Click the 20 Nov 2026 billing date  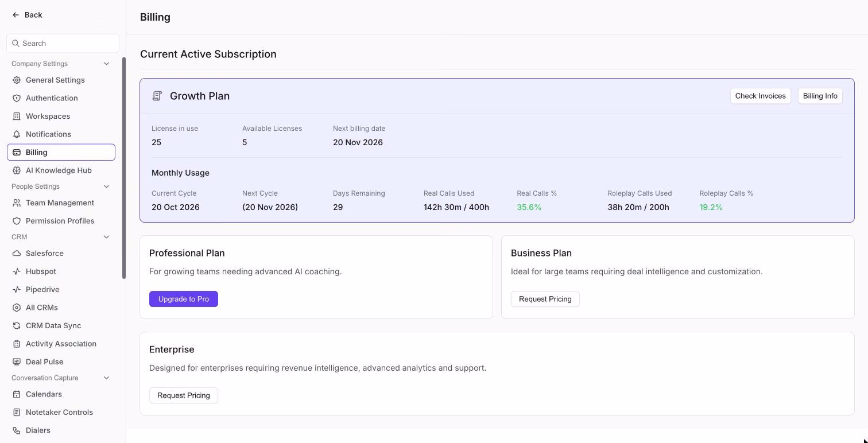(x=358, y=142)
